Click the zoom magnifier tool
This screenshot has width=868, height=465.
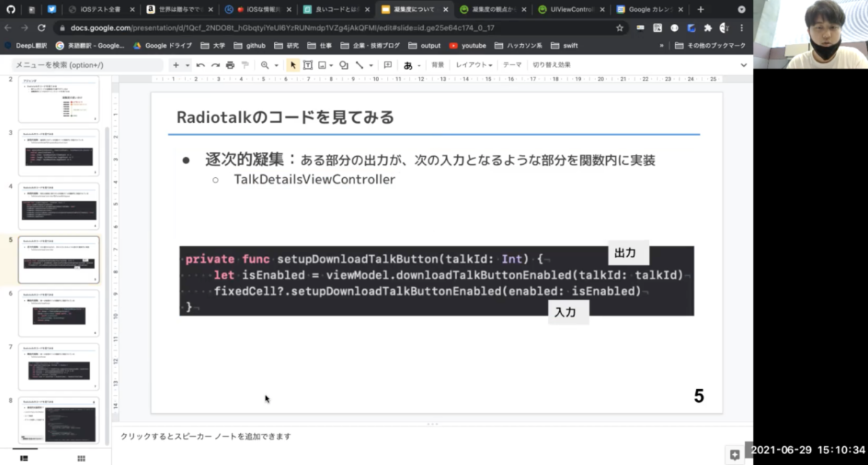point(265,65)
